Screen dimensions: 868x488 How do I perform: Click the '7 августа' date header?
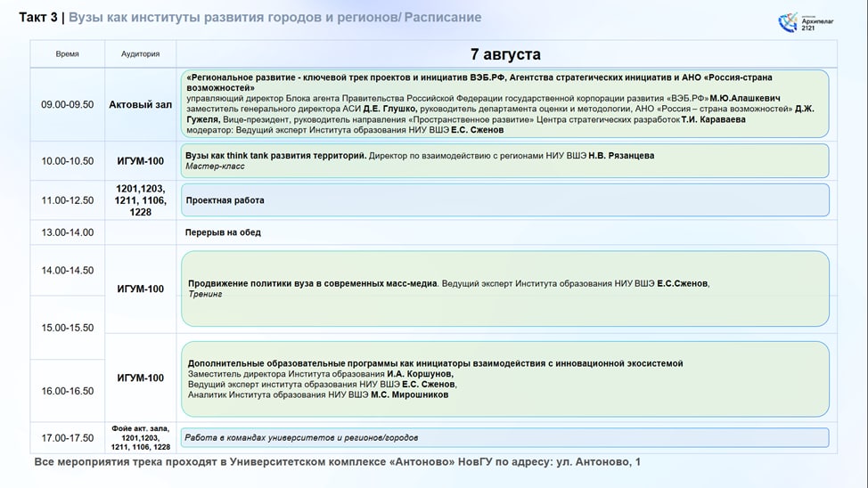coord(505,54)
